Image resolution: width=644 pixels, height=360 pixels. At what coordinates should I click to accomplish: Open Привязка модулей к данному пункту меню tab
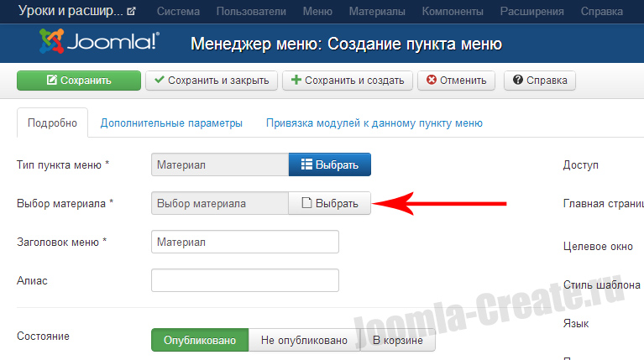(374, 123)
